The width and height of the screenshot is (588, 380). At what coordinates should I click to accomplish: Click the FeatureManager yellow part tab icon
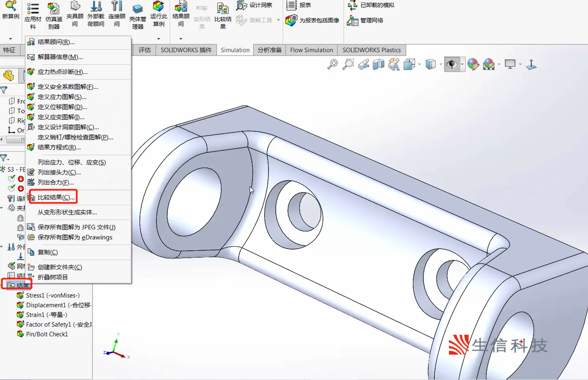pos(8,76)
